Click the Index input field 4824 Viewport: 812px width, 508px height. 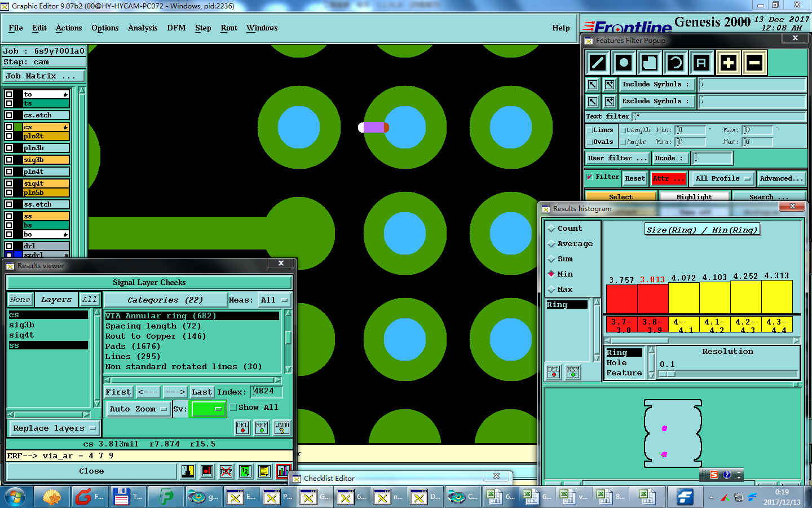click(266, 392)
